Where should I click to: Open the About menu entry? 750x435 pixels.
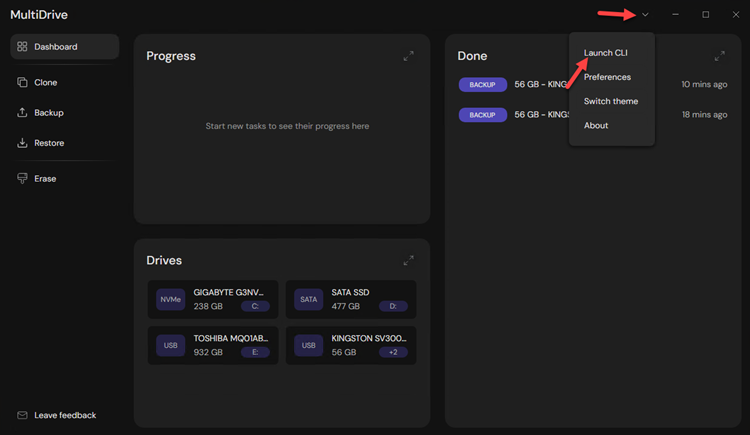click(595, 125)
